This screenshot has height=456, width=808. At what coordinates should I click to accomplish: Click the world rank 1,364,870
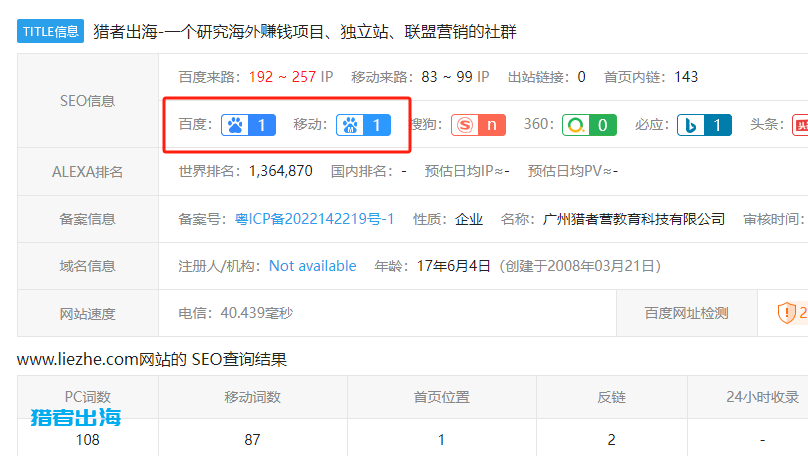(280, 171)
